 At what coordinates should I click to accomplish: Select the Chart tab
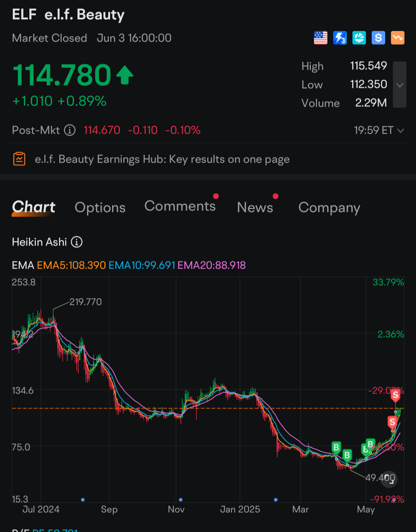(x=34, y=207)
